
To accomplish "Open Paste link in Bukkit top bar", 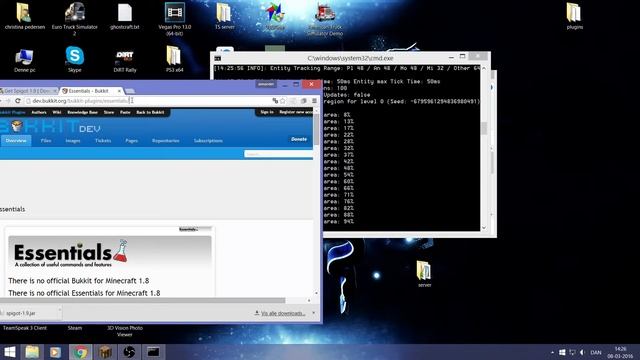I will click(125, 112).
